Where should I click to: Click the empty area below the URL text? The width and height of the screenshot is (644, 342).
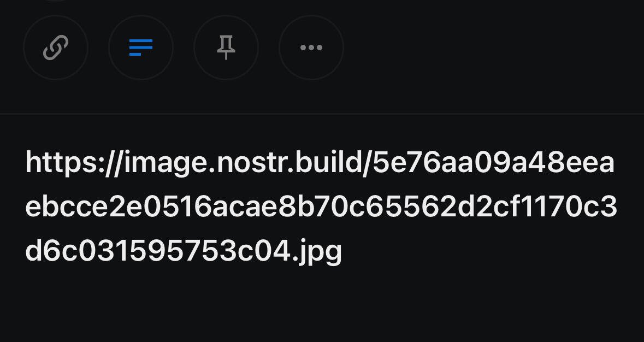click(x=322, y=306)
